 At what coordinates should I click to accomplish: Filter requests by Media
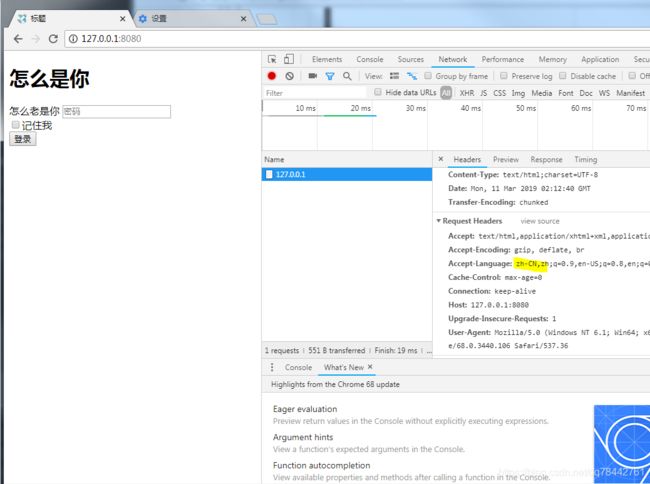pos(541,93)
